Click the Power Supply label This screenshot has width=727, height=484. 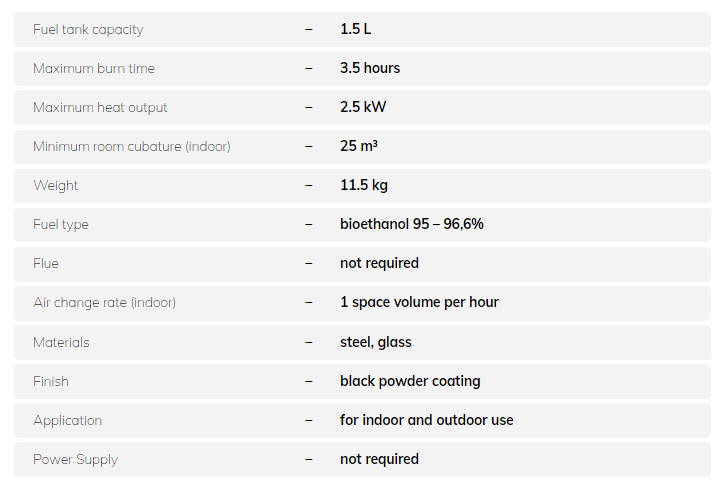(75, 459)
